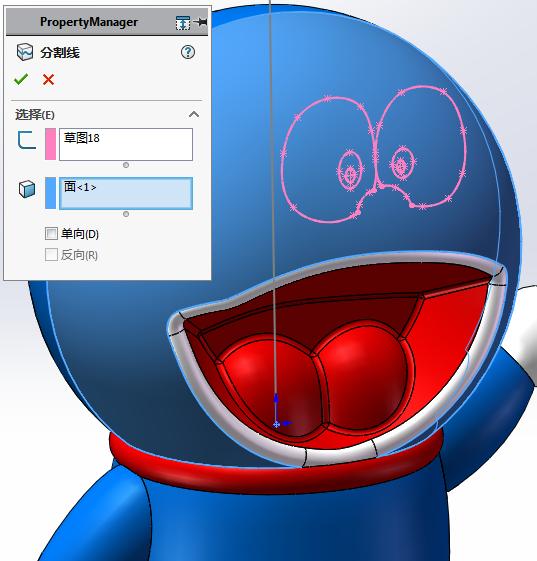Enable the 单向(D) checkbox

coord(51,234)
